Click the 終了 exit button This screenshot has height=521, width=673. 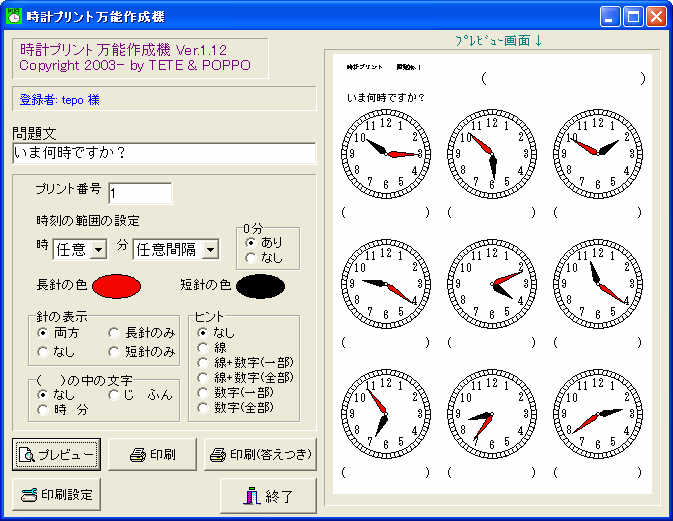click(268, 496)
